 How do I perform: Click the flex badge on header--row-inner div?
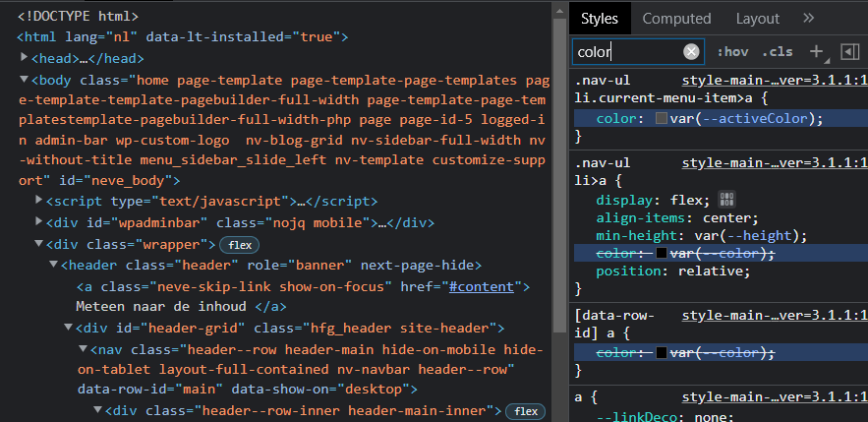click(x=525, y=411)
